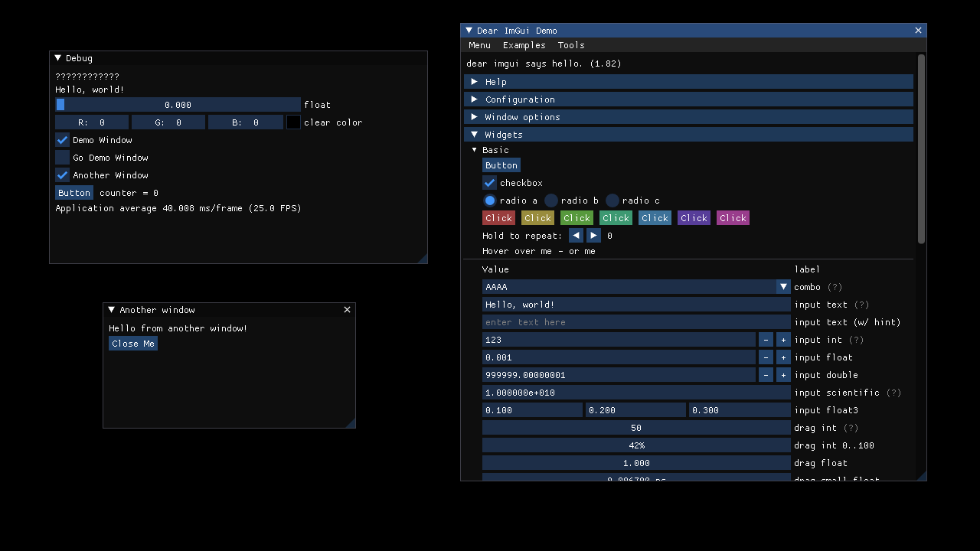
Task: Open the Menu menu in demo window
Action: pos(479,45)
